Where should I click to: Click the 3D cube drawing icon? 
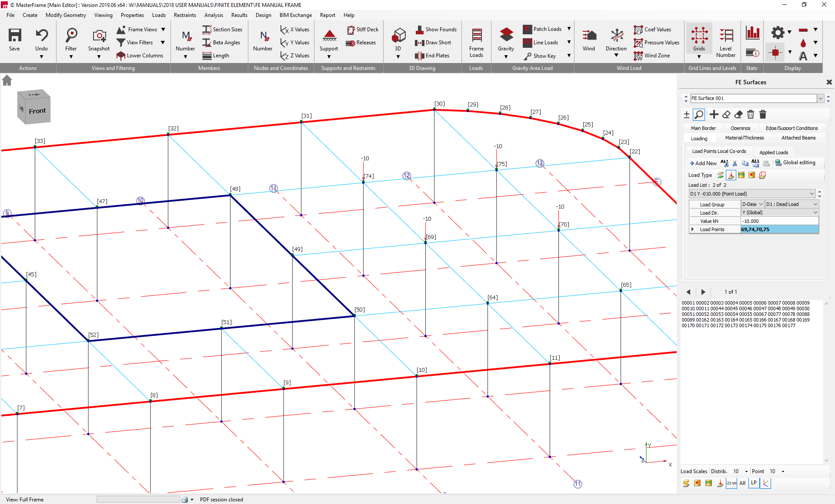coord(398,35)
